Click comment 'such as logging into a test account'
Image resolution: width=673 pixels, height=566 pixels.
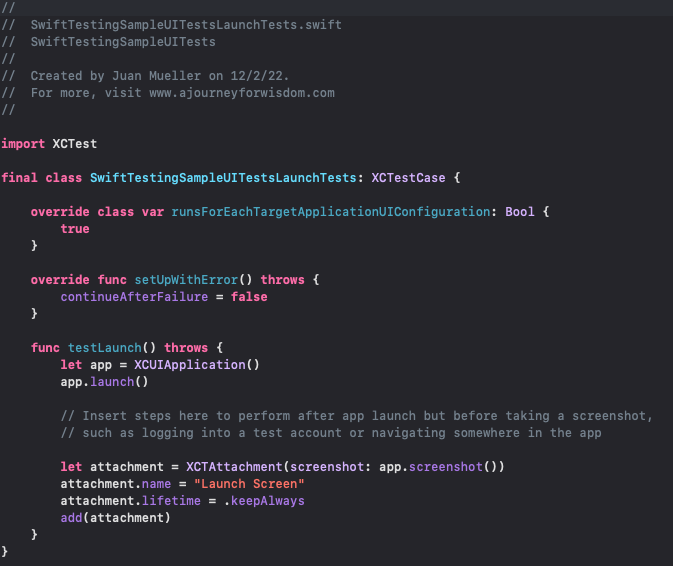tap(331, 433)
